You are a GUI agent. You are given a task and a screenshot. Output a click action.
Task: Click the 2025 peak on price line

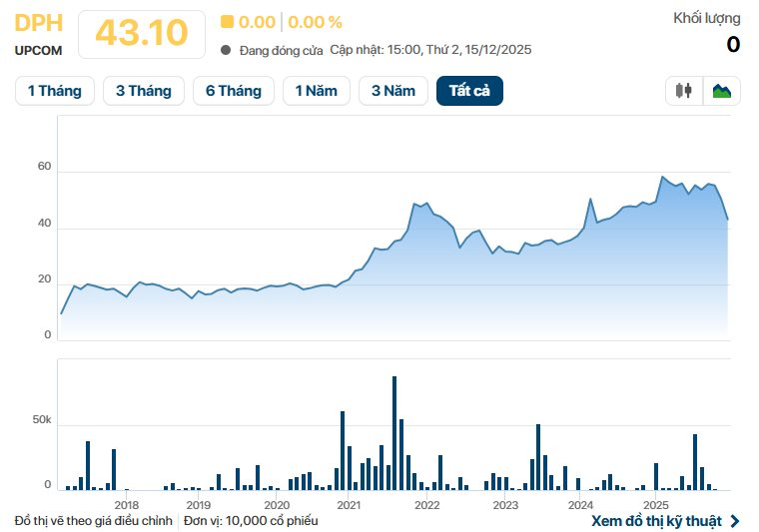(x=662, y=178)
